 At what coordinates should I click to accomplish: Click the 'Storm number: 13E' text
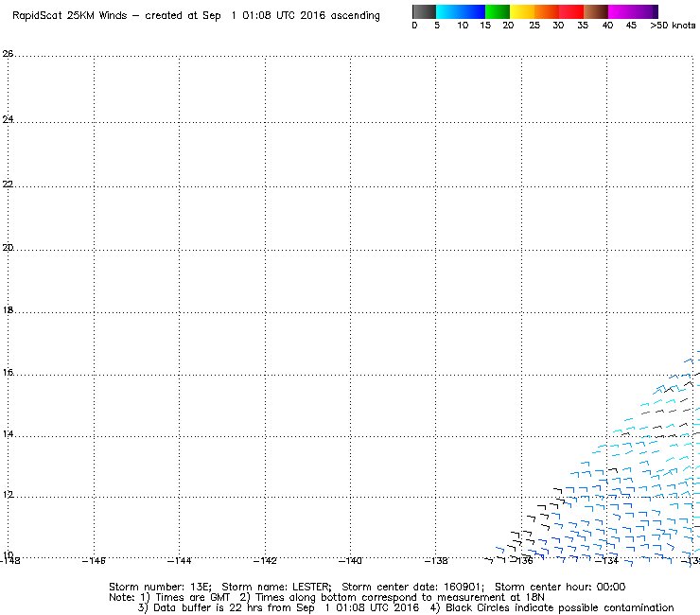pyautogui.click(x=160, y=587)
